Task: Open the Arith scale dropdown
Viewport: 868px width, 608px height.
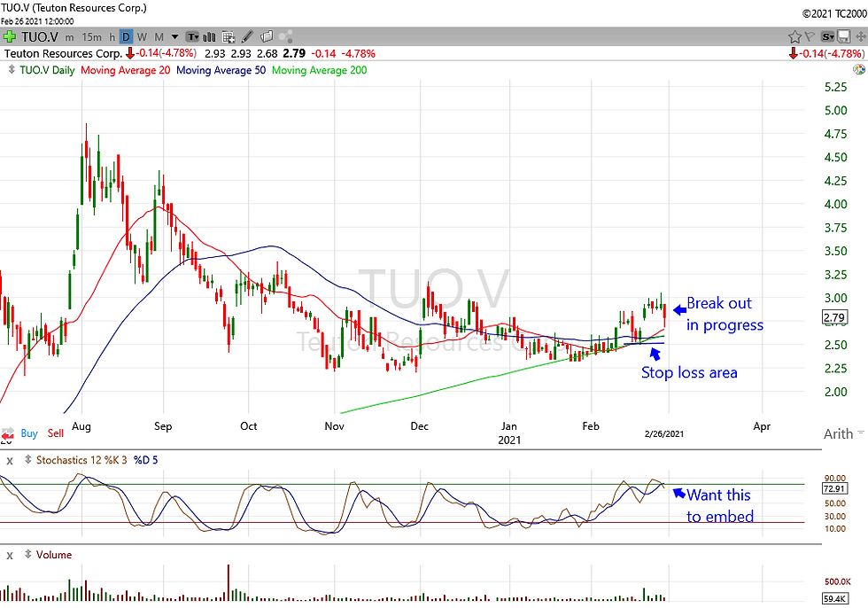Action: [x=843, y=433]
